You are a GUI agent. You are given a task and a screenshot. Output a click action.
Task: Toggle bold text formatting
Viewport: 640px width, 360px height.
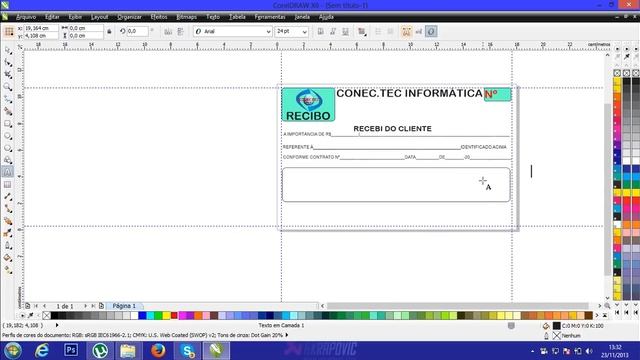click(321, 31)
